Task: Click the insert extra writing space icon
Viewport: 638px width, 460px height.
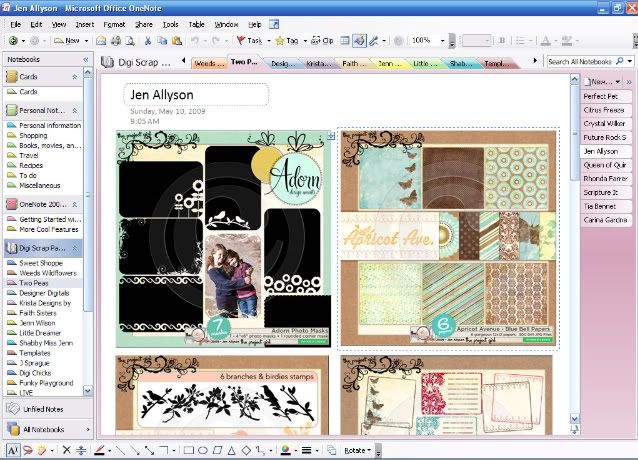Action: [81, 450]
